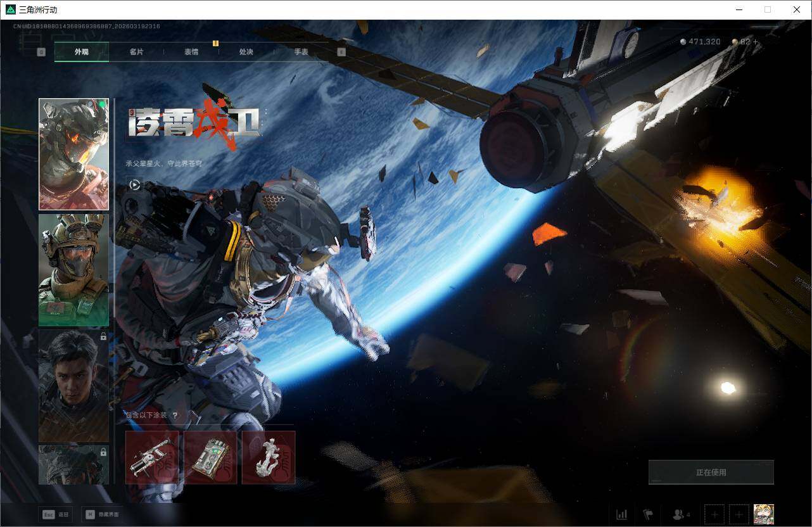Open the 名片 tab
812x527 pixels.
click(136, 52)
